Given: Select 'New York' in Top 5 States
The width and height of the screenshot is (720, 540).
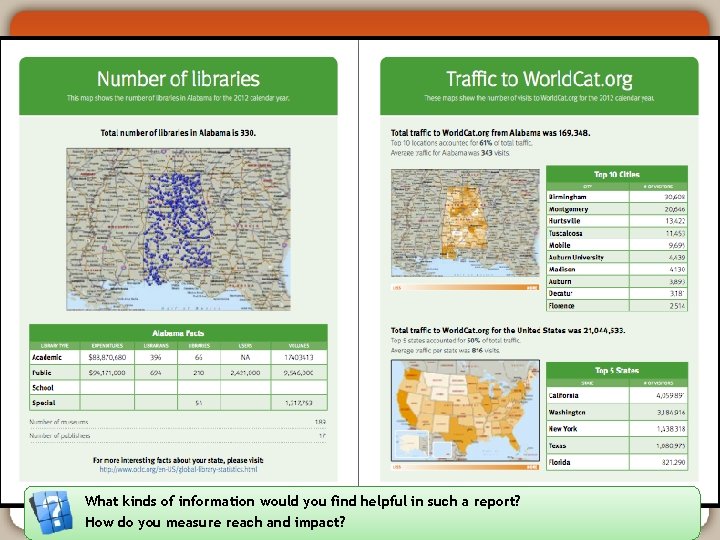Looking at the screenshot, I should tap(562, 428).
